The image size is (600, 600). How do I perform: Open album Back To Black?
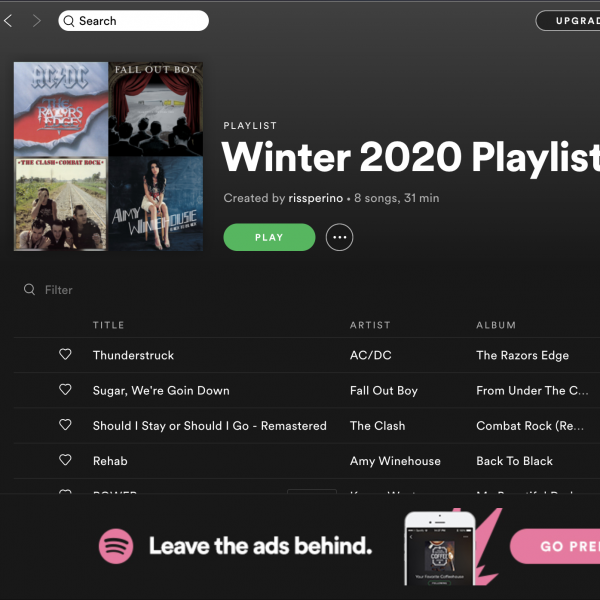[514, 461]
